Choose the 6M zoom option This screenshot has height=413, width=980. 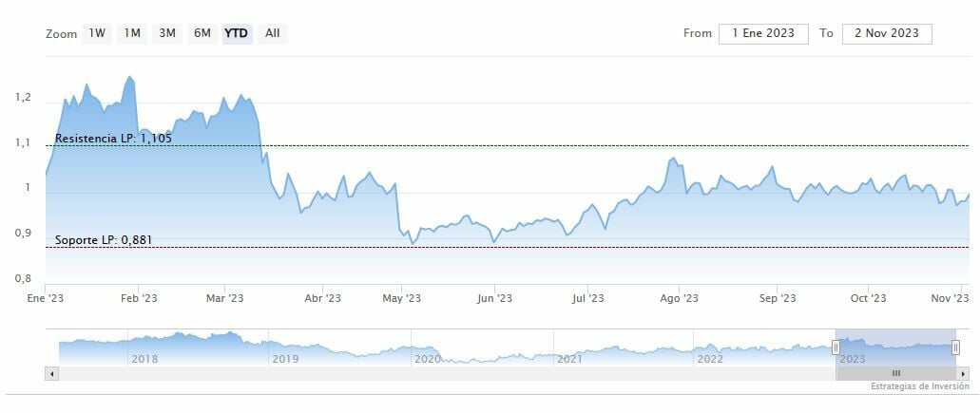202,33
